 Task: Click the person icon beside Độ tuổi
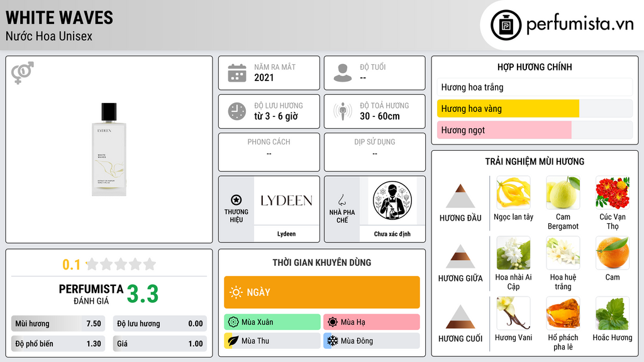click(x=343, y=73)
